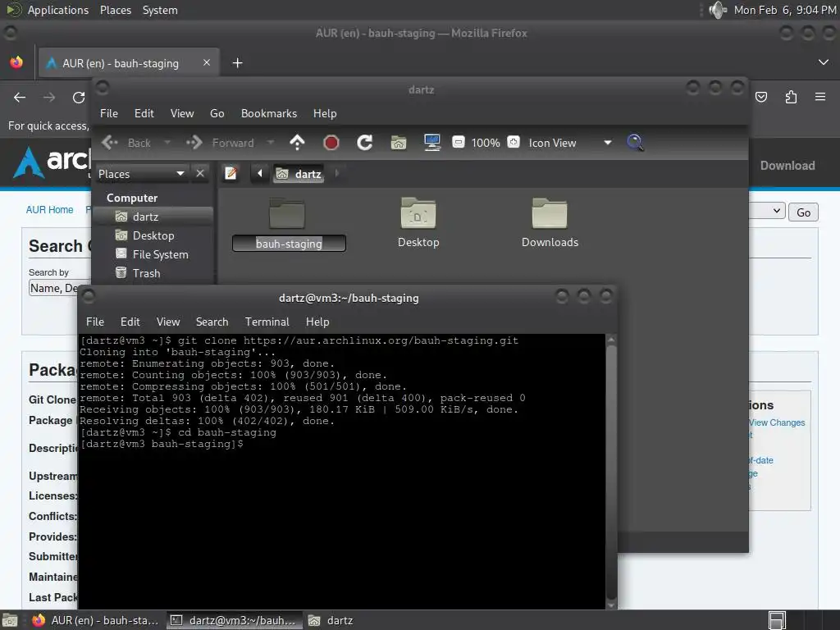Image resolution: width=840 pixels, height=630 pixels.
Task: Select the Downloads folder icon
Action: (x=550, y=213)
